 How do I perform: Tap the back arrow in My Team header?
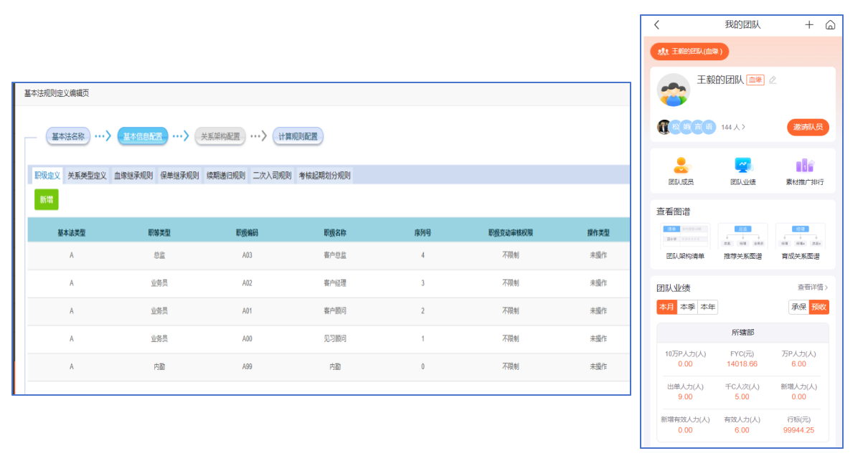[656, 25]
